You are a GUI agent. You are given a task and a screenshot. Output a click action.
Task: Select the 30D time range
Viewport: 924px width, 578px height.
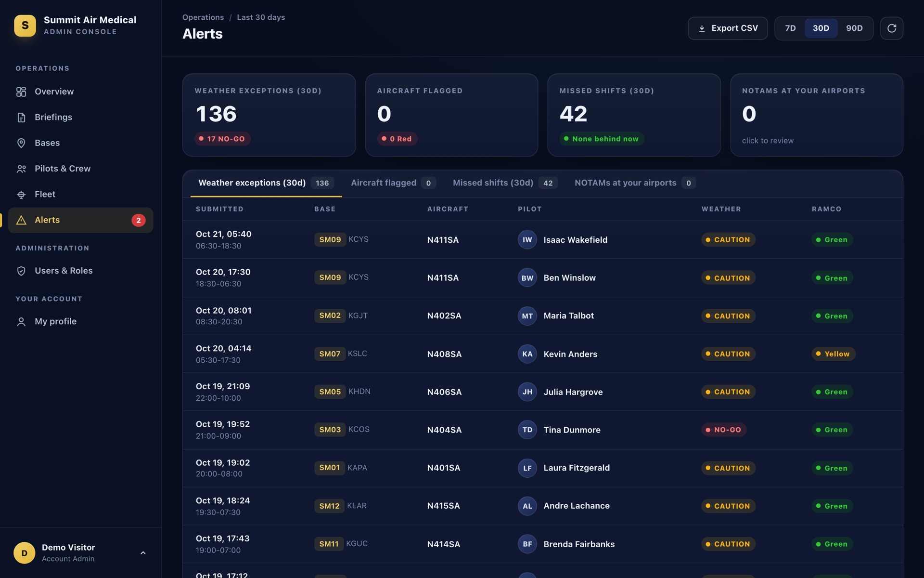click(x=821, y=28)
